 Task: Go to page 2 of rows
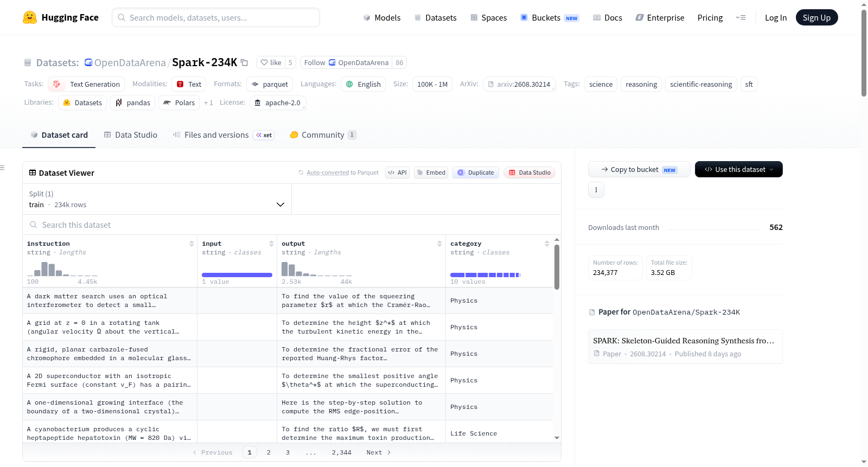point(269,452)
